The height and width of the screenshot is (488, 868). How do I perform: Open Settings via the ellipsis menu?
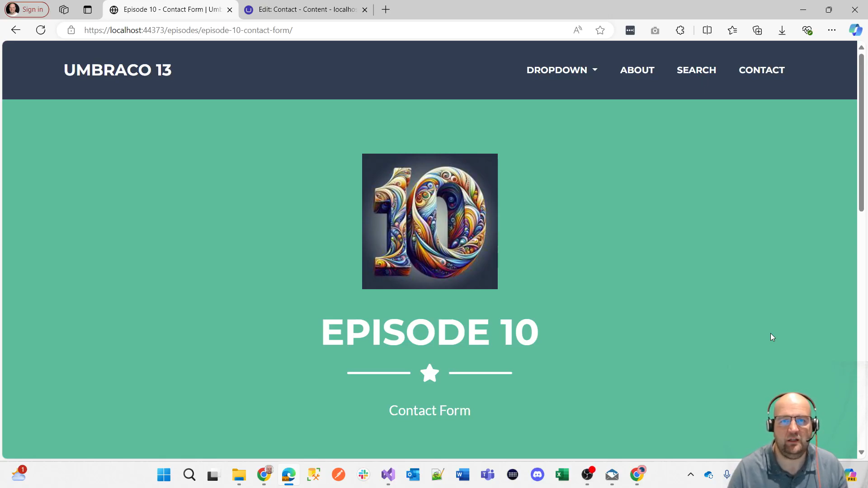click(x=832, y=30)
